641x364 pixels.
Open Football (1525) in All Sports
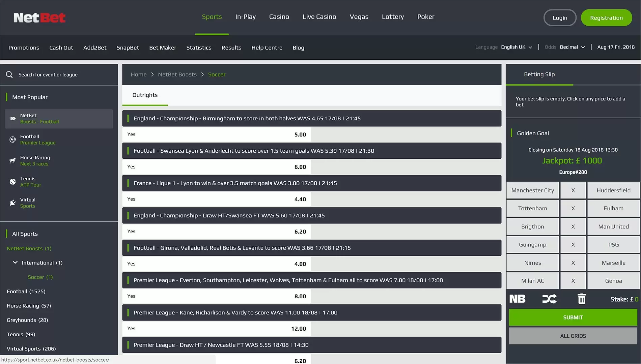tap(26, 291)
